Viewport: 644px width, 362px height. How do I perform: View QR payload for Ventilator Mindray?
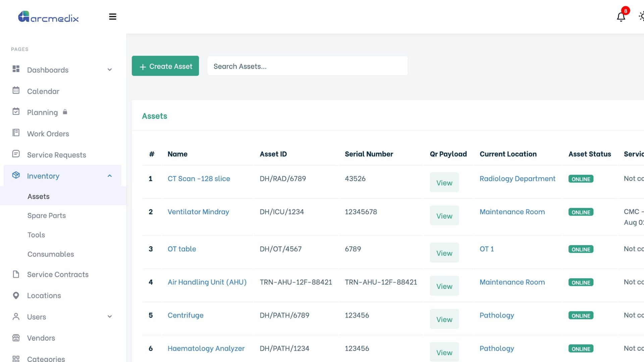pyautogui.click(x=444, y=216)
